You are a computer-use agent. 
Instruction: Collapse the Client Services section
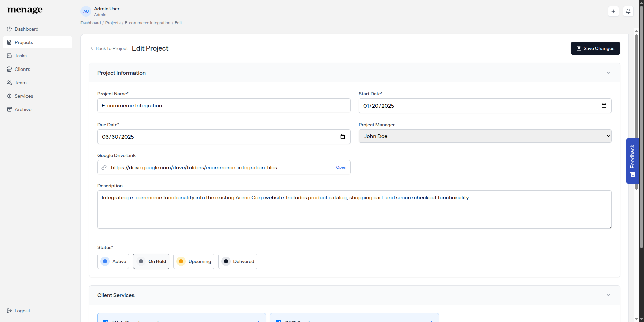coord(608,295)
